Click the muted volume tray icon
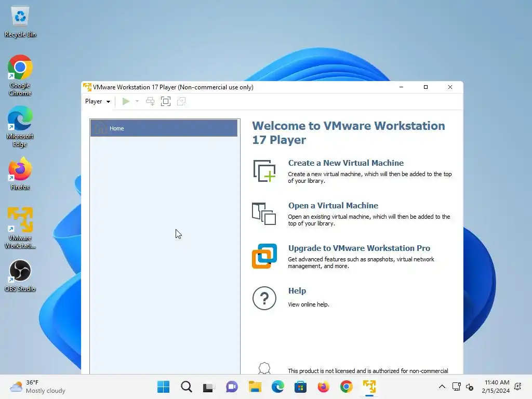 pos(470,387)
